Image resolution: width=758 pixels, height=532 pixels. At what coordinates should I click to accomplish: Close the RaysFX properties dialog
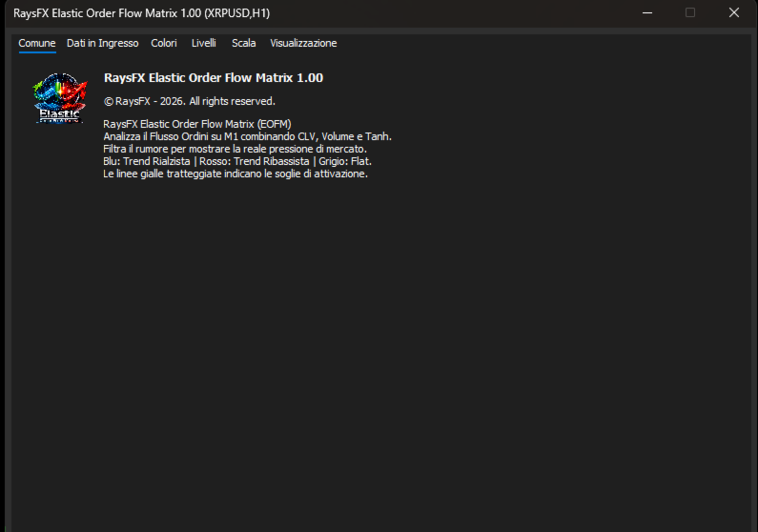coord(734,13)
